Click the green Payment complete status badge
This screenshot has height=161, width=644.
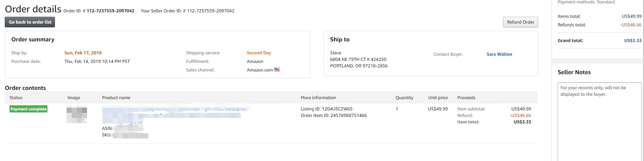click(x=28, y=109)
